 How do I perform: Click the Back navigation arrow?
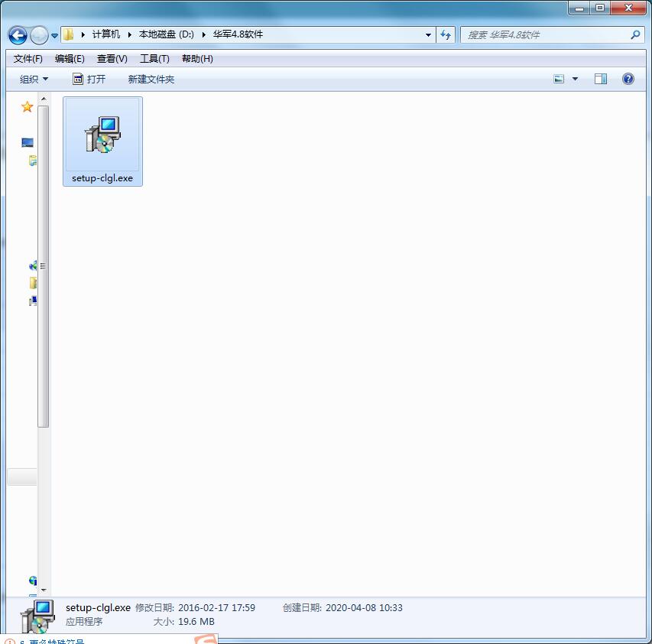pyautogui.click(x=18, y=35)
